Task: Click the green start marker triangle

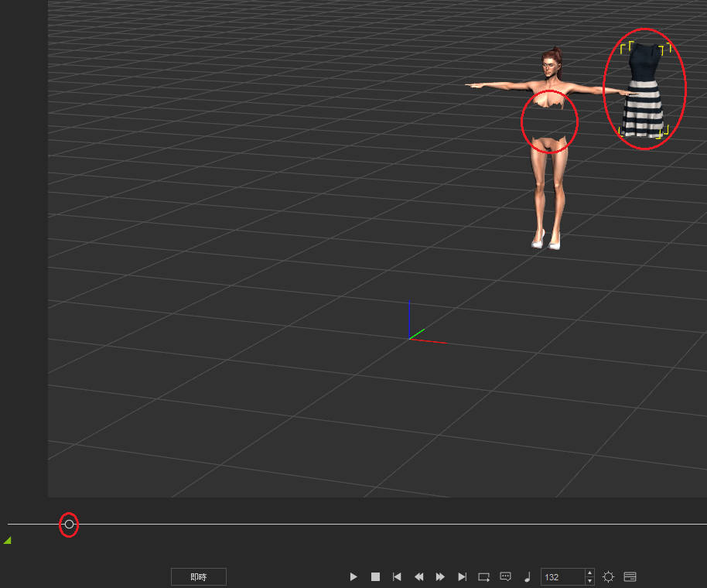Action: 7,540
